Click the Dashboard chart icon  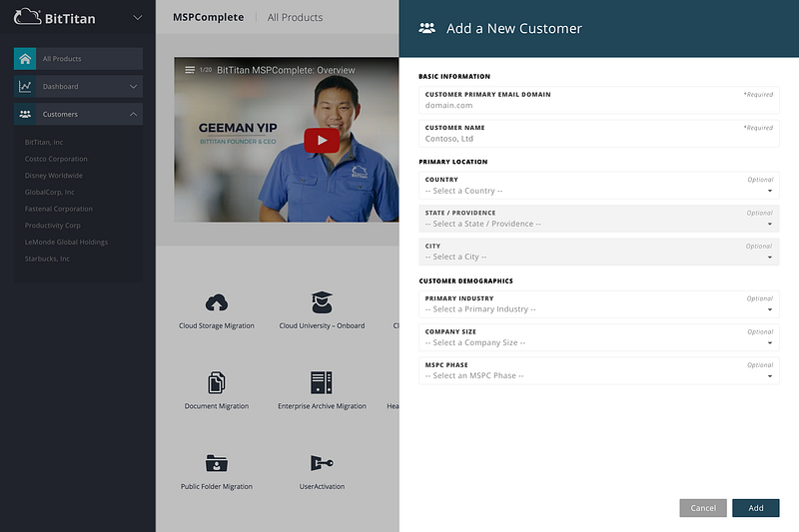[25, 87]
